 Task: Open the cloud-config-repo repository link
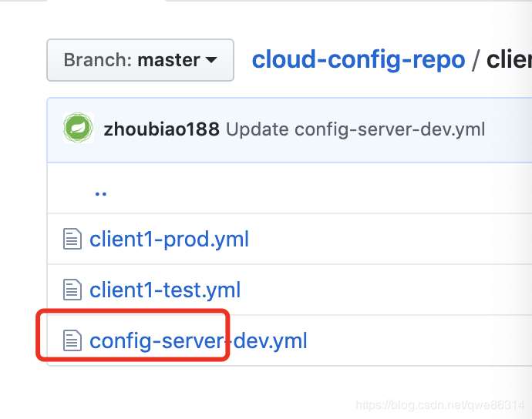click(x=359, y=59)
